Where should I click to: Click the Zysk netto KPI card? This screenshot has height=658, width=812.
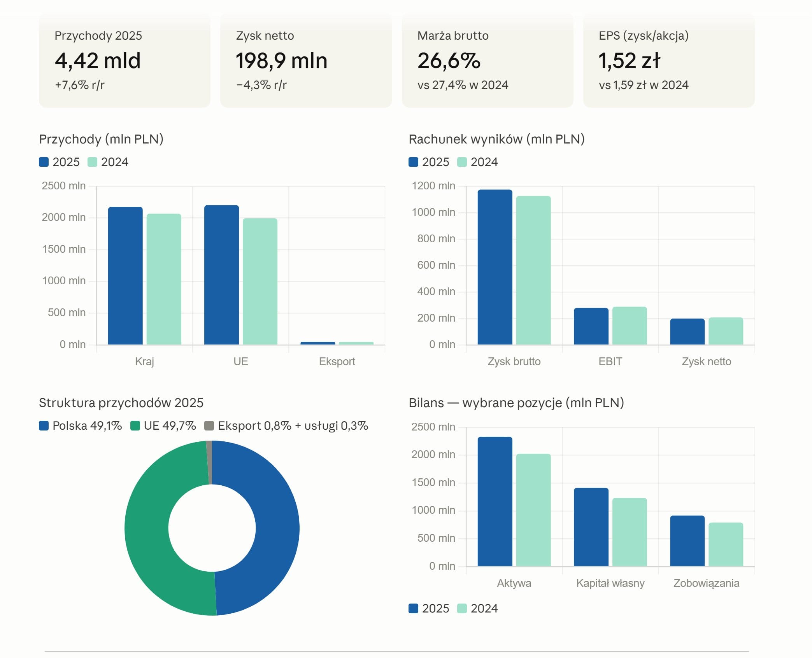(x=306, y=61)
